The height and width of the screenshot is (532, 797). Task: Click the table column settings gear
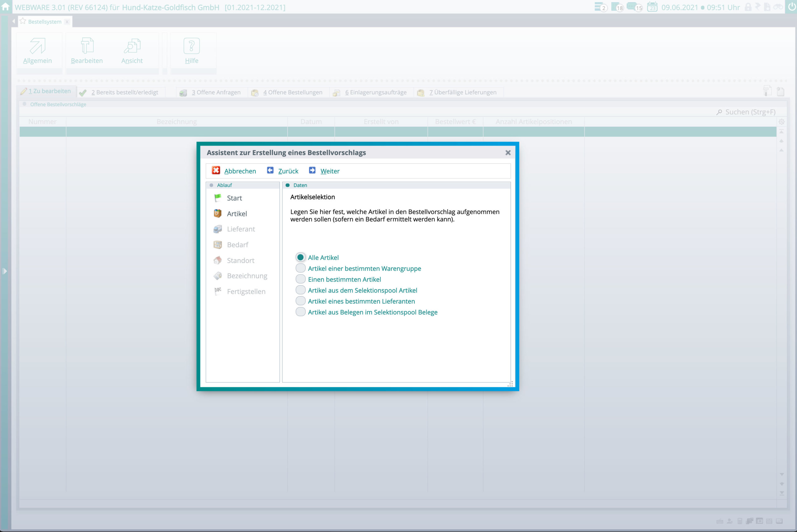coord(781,121)
